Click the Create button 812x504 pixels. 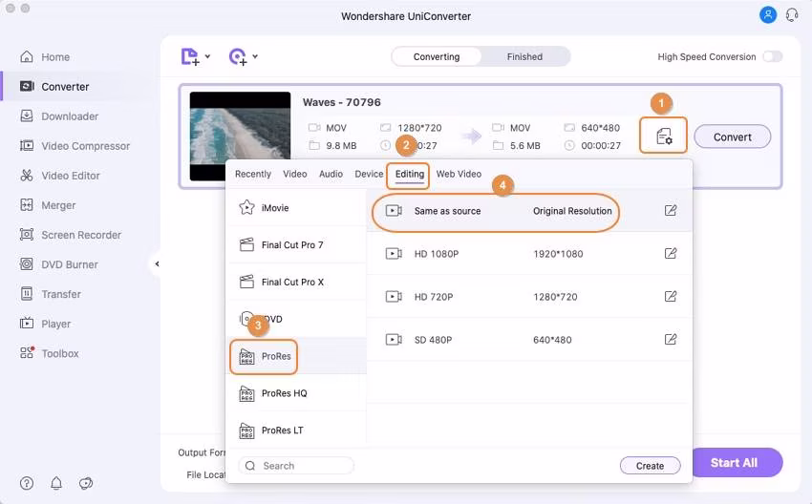click(650, 466)
